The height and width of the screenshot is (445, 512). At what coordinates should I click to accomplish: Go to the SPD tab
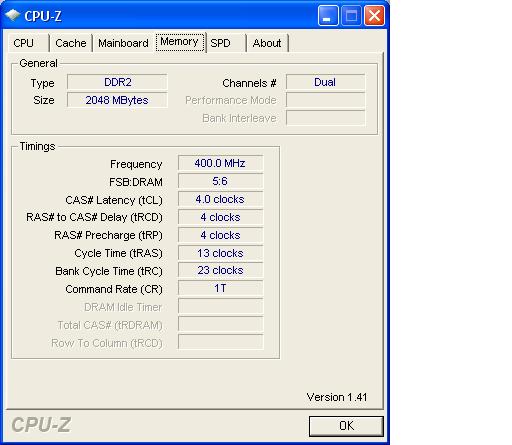tap(226, 43)
